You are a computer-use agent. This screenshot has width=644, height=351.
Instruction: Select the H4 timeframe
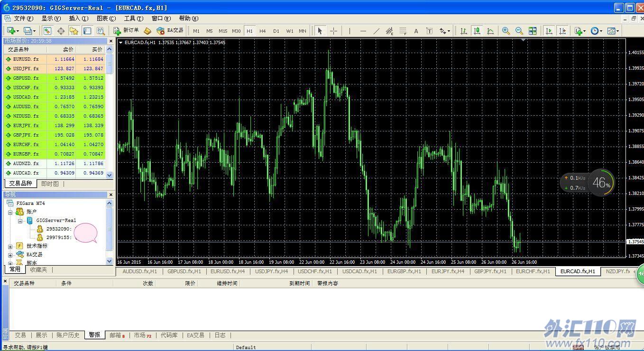[x=263, y=31]
